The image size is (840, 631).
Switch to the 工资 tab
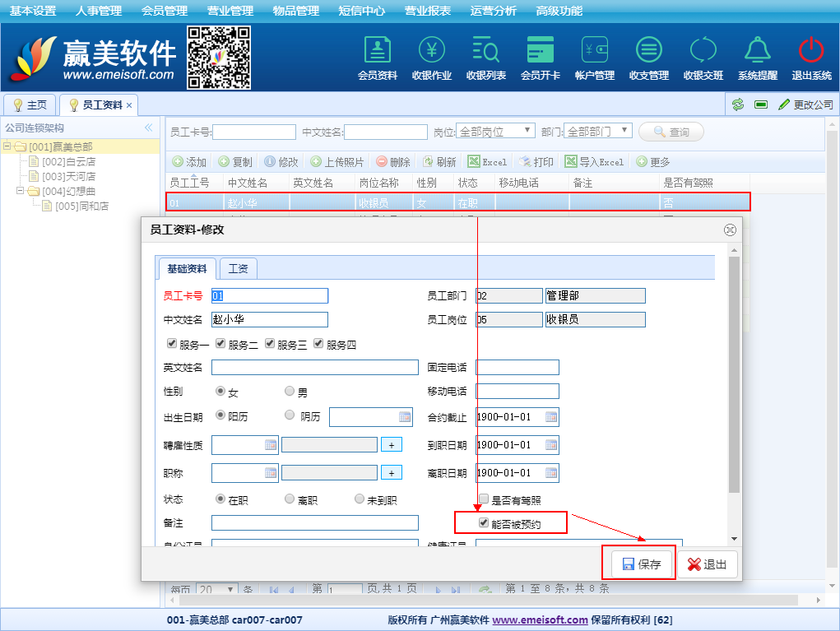[239, 268]
